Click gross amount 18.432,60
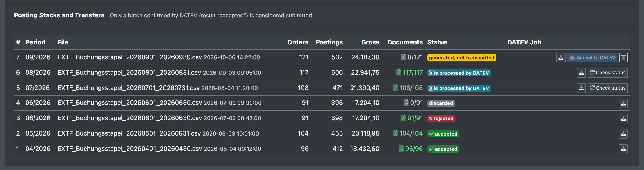Viewport: 644px width, 170px height. (x=365, y=149)
